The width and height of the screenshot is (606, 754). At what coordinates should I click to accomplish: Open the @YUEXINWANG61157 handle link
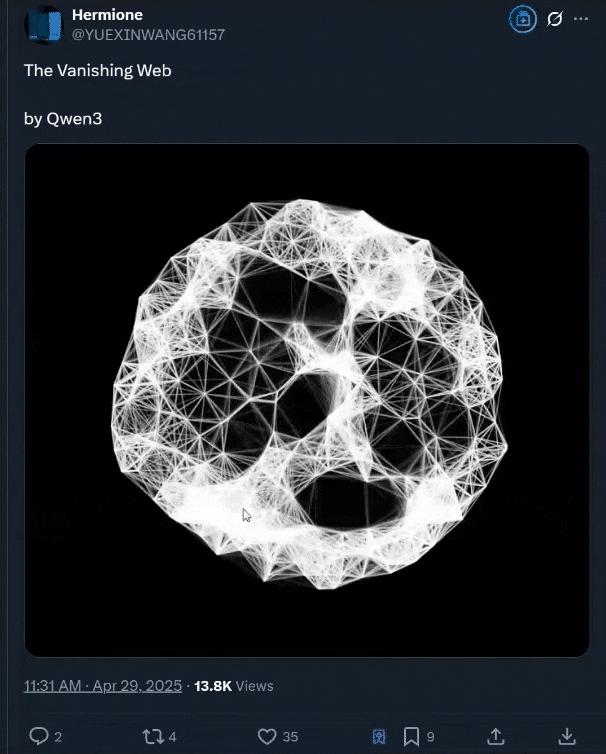(148, 34)
